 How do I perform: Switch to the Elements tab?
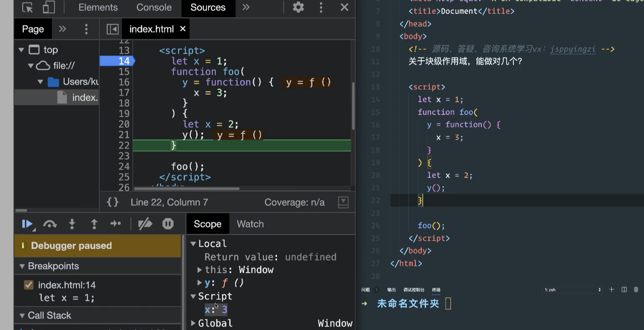(x=98, y=7)
